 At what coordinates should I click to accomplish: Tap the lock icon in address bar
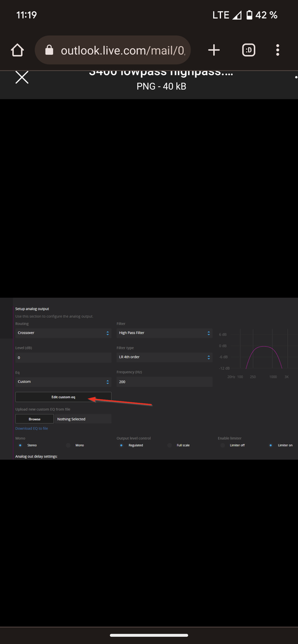(x=50, y=50)
